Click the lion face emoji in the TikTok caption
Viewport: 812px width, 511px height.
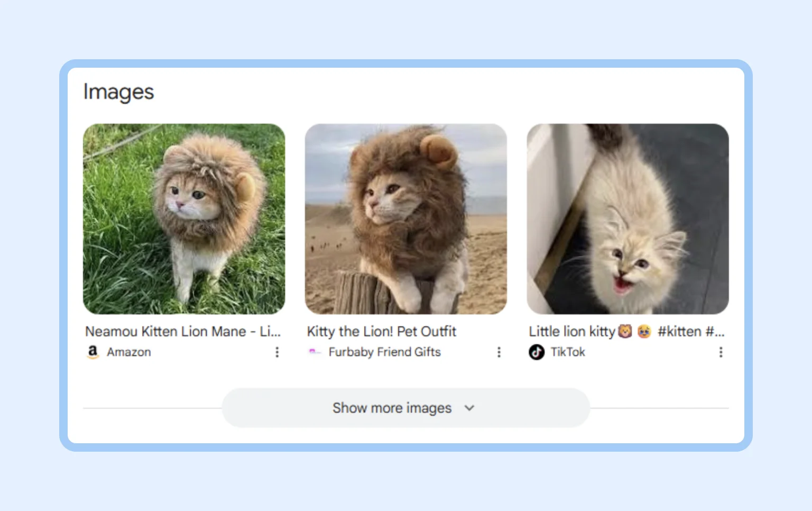point(624,331)
